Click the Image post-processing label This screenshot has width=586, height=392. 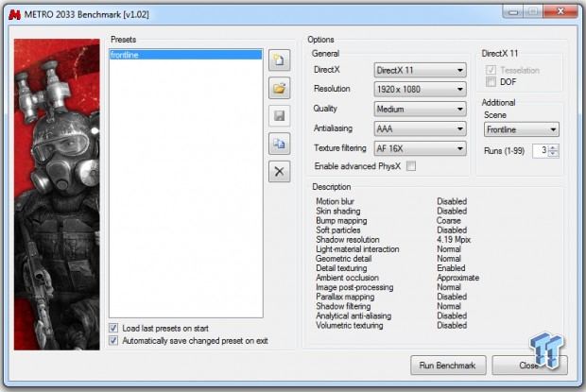pyautogui.click(x=354, y=287)
